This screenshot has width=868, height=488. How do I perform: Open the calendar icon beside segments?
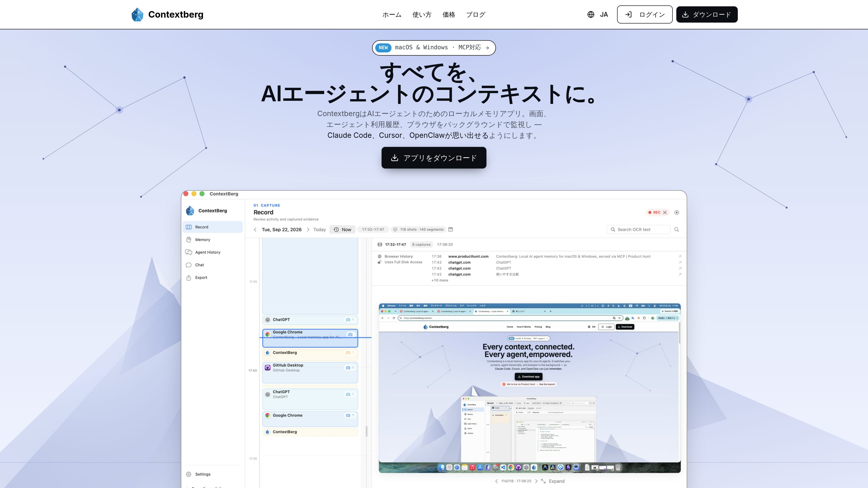coord(451,229)
